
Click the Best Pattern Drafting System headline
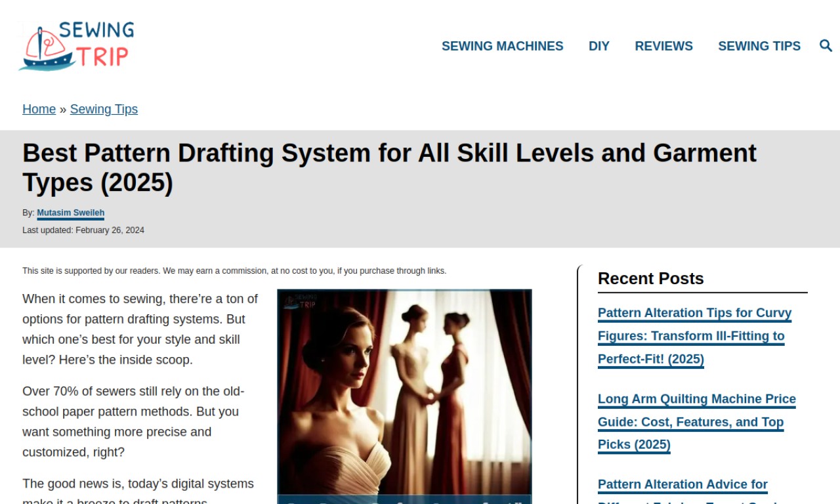click(389, 167)
